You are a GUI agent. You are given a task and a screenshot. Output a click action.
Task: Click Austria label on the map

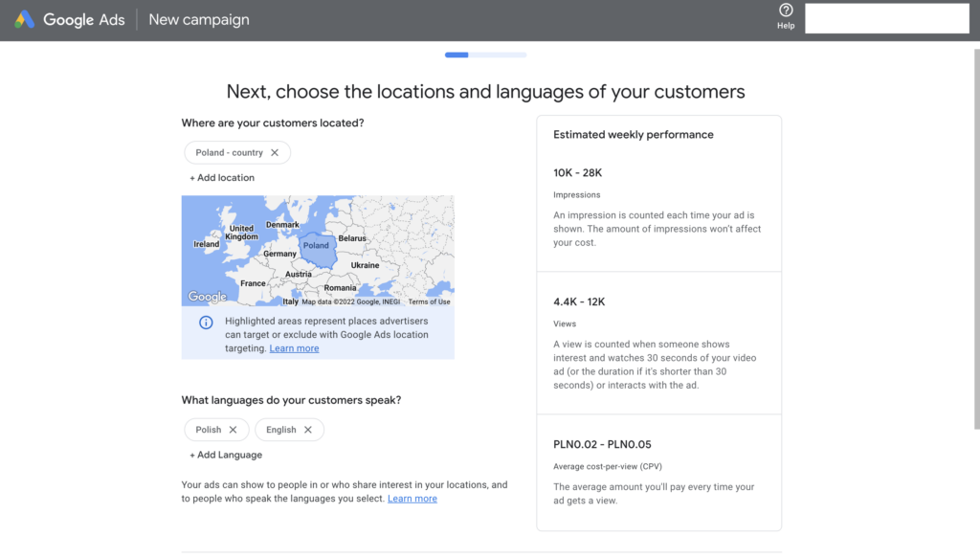(299, 275)
